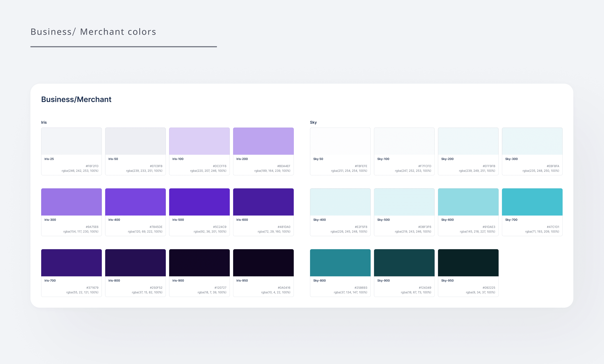This screenshot has width=604, height=364.
Task: Select the Sky-300 pale swatch
Action: pos(532,141)
